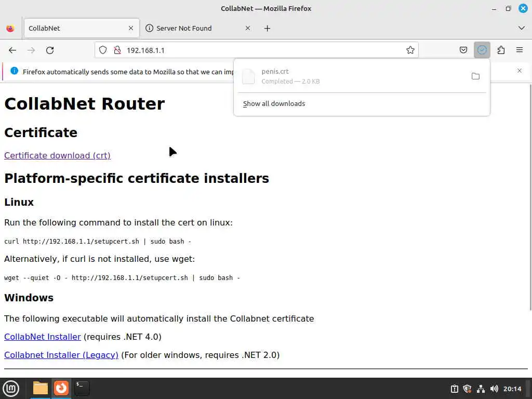
Task: Open the extensions puzzle icon
Action: click(501, 50)
